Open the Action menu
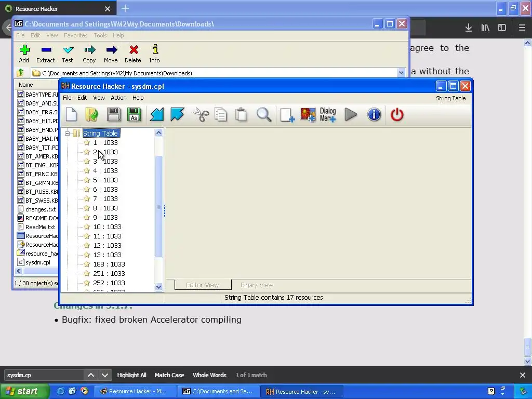This screenshot has width=532, height=399. click(118, 98)
